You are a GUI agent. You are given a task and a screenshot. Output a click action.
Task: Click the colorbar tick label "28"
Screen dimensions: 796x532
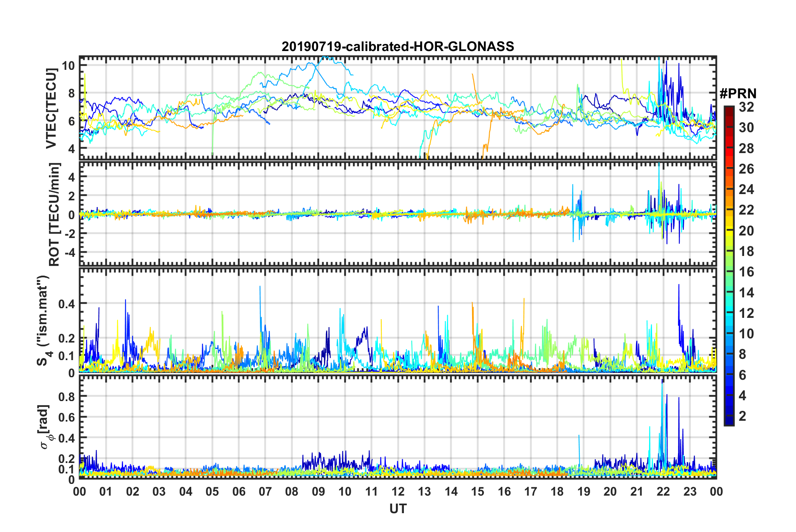(746, 148)
